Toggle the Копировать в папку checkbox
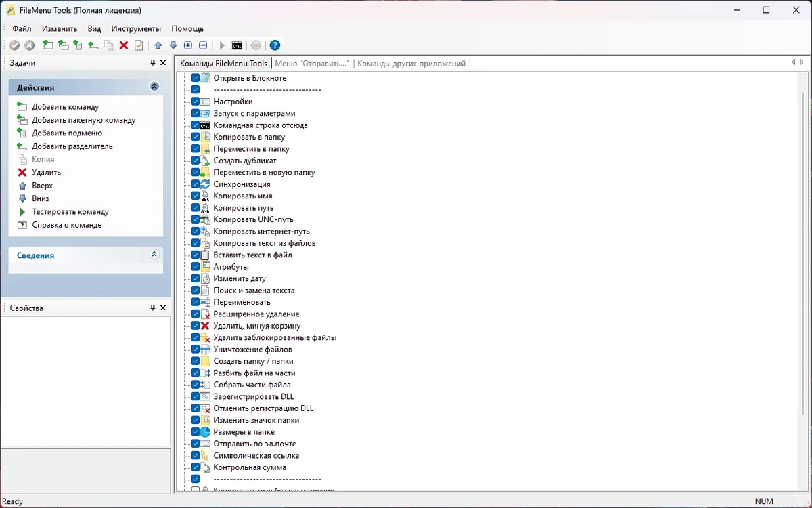Viewport: 812px width, 508px height. coord(196,137)
